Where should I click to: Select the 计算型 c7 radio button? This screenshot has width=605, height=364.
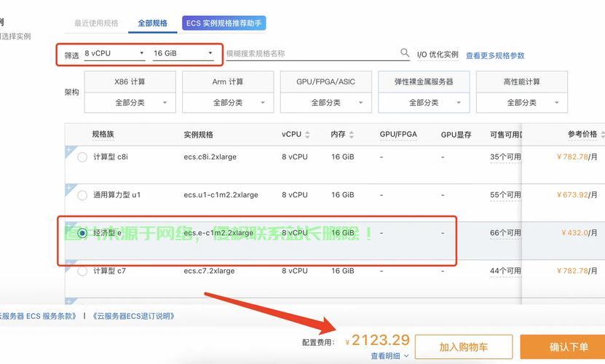82,271
